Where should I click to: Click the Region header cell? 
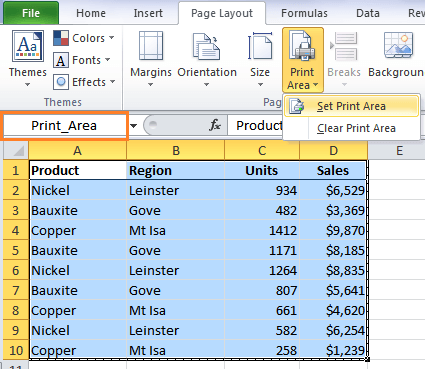tap(176, 170)
